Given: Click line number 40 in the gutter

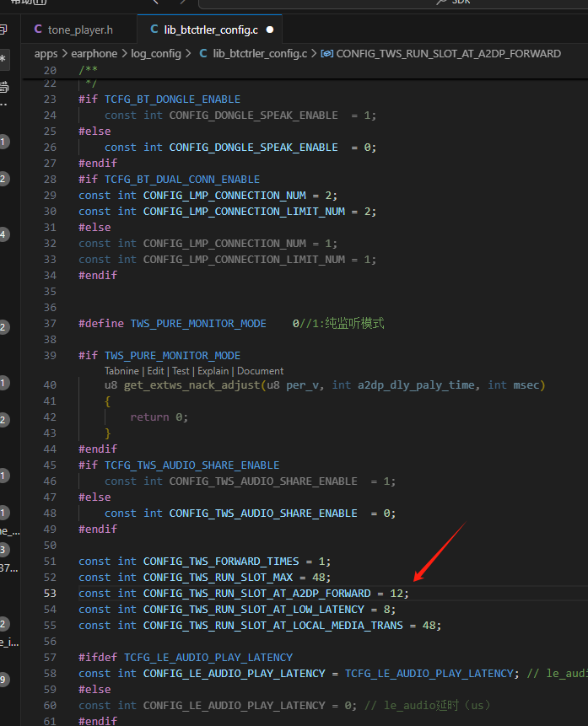Looking at the screenshot, I should 50,385.
